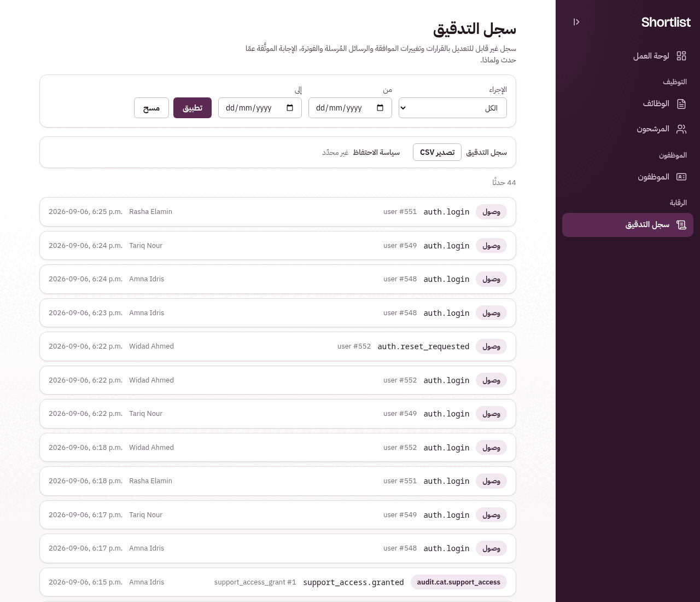700x602 pixels.
Task: Click the وصول badge in the 6:25 p.m. row
Action: 491,212
